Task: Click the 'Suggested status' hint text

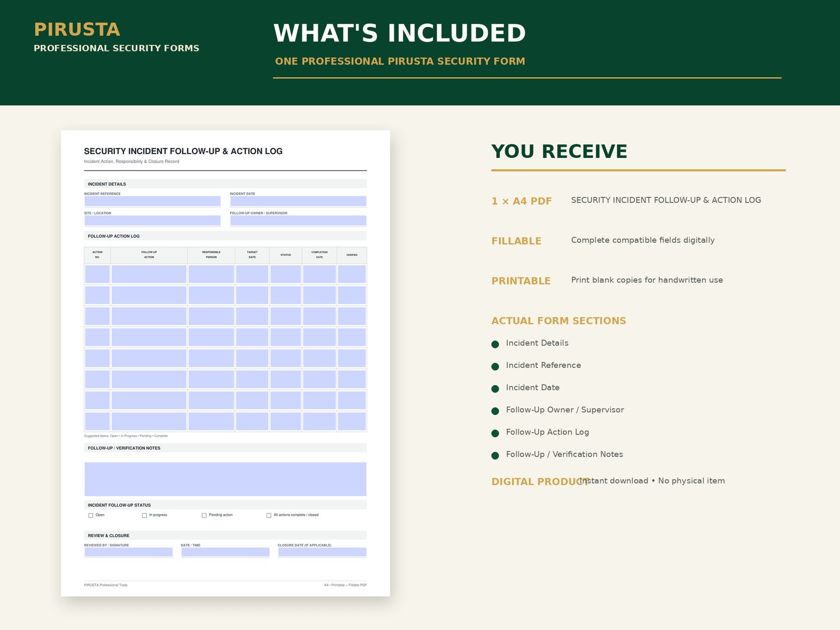Action: click(x=126, y=436)
